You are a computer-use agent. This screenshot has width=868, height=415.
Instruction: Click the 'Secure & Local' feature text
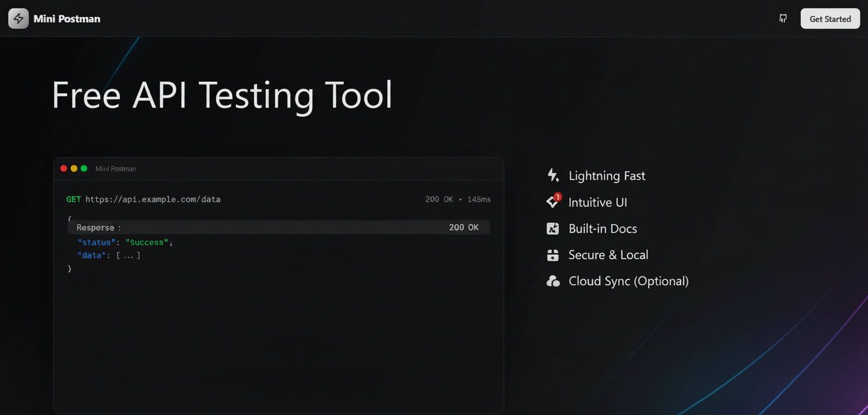(x=608, y=255)
